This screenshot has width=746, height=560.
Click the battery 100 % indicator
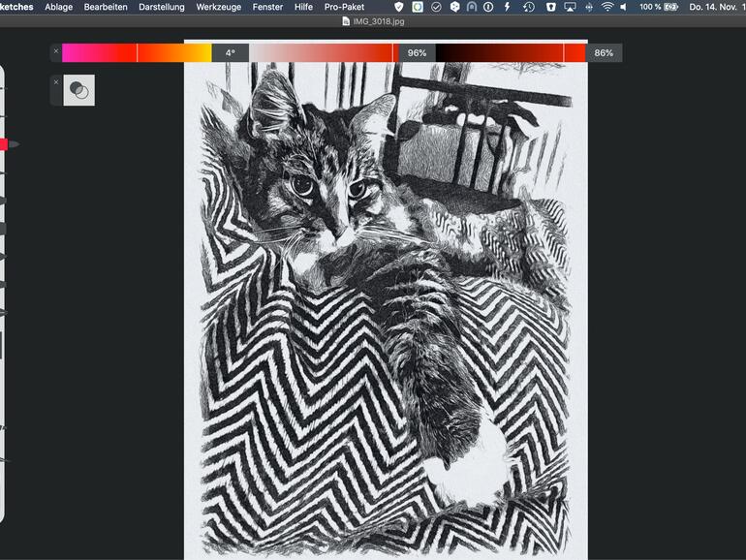point(659,7)
